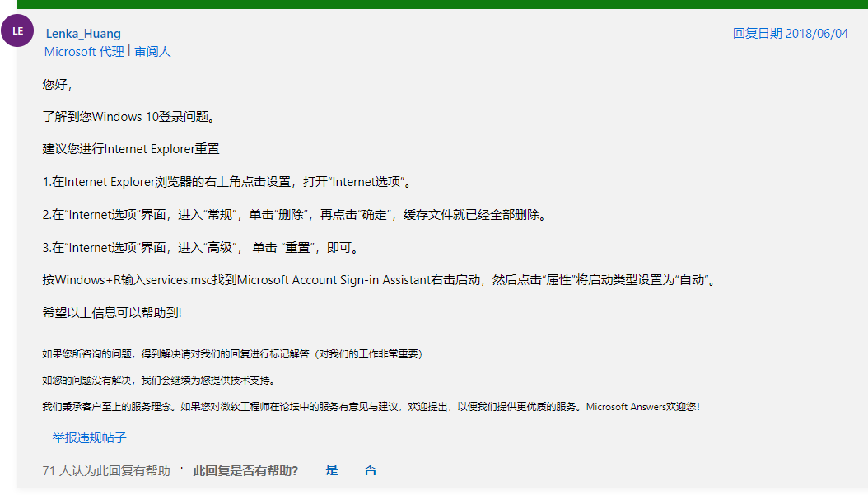Vote 否 that the reply did not help

point(371,470)
